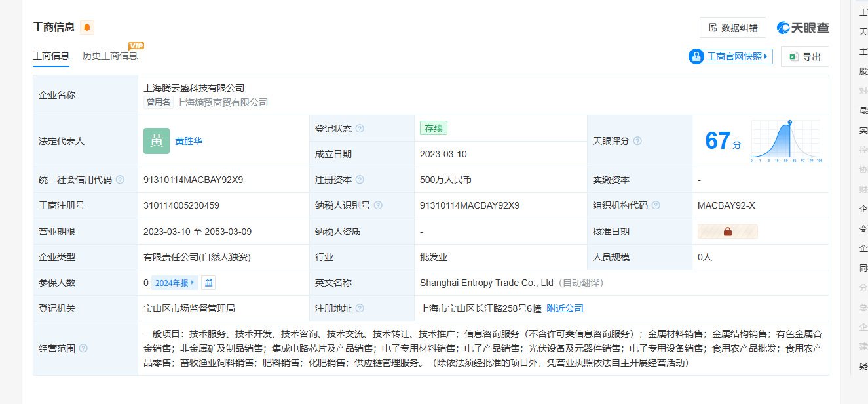Click help icon next to 登记状态
This screenshot has height=404, width=868.
pyautogui.click(x=360, y=129)
